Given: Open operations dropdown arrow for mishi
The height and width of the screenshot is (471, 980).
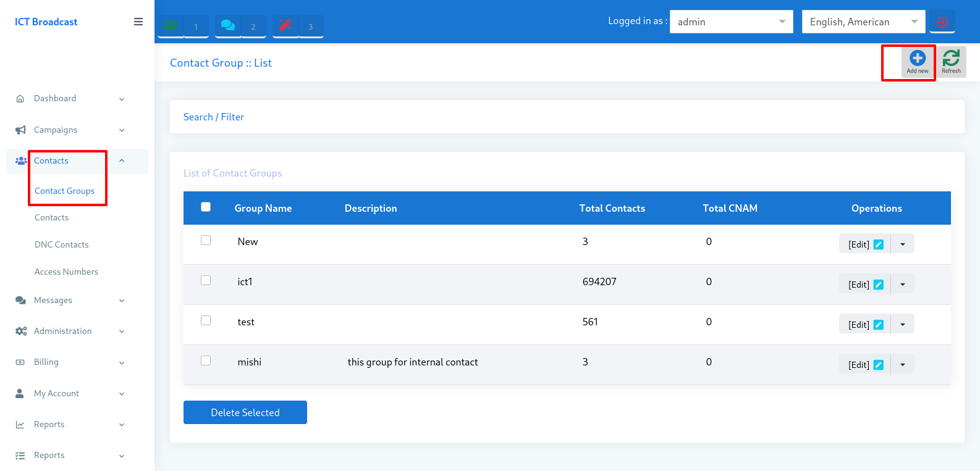Looking at the screenshot, I should [903, 364].
